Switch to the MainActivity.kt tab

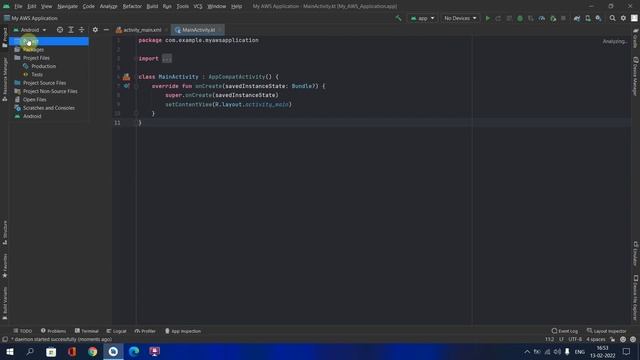[198, 30]
